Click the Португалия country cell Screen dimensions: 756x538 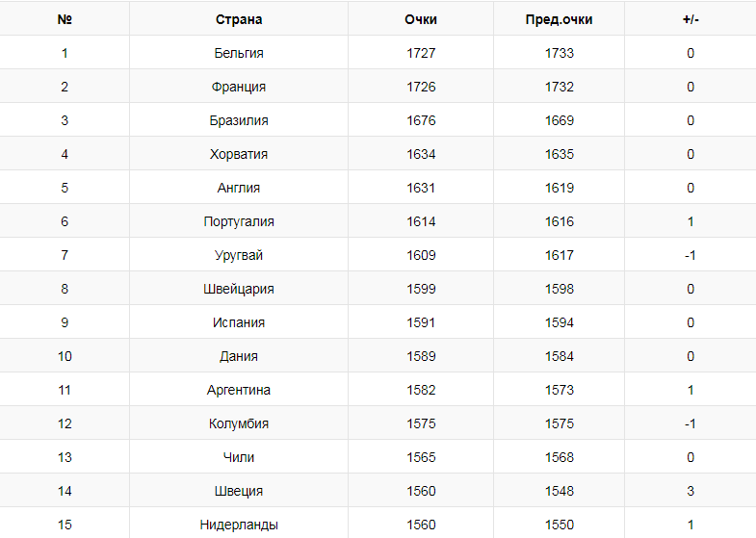[x=239, y=221]
